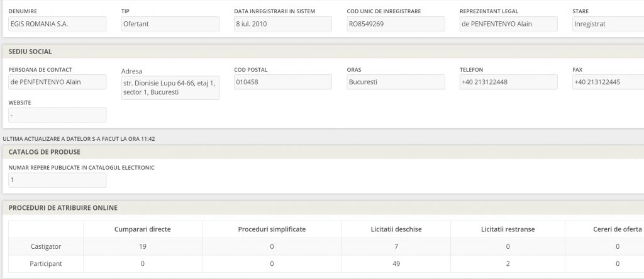
Task: Click the registration date field 8 iul. 2010
Action: (x=283, y=24)
